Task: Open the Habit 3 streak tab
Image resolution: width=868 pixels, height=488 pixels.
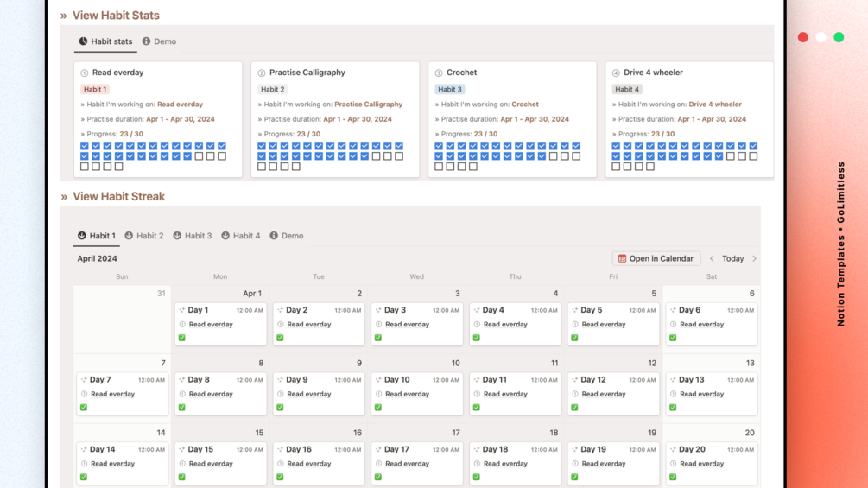Action: (192, 236)
